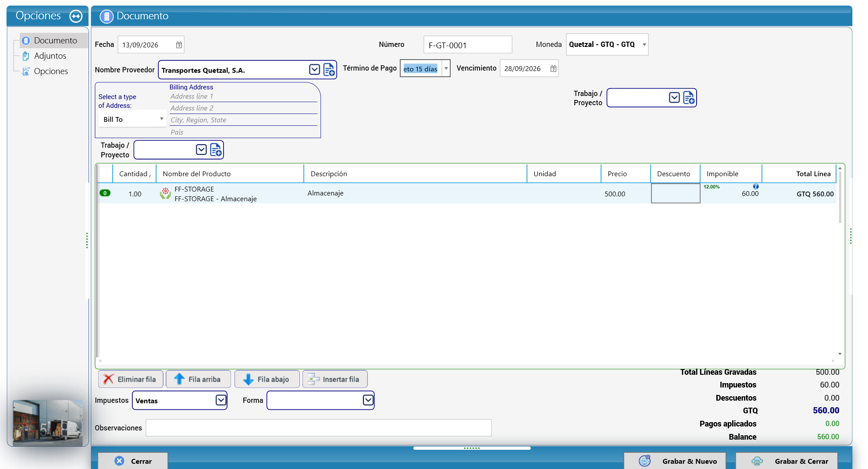Expand the Término de Pago dropdown
Screen dimensions: 868x469
tap(446, 68)
